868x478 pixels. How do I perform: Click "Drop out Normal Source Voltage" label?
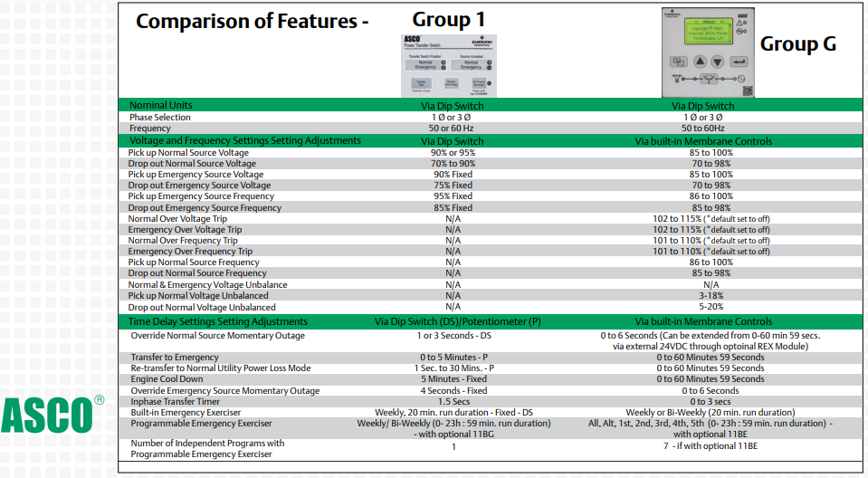point(192,164)
